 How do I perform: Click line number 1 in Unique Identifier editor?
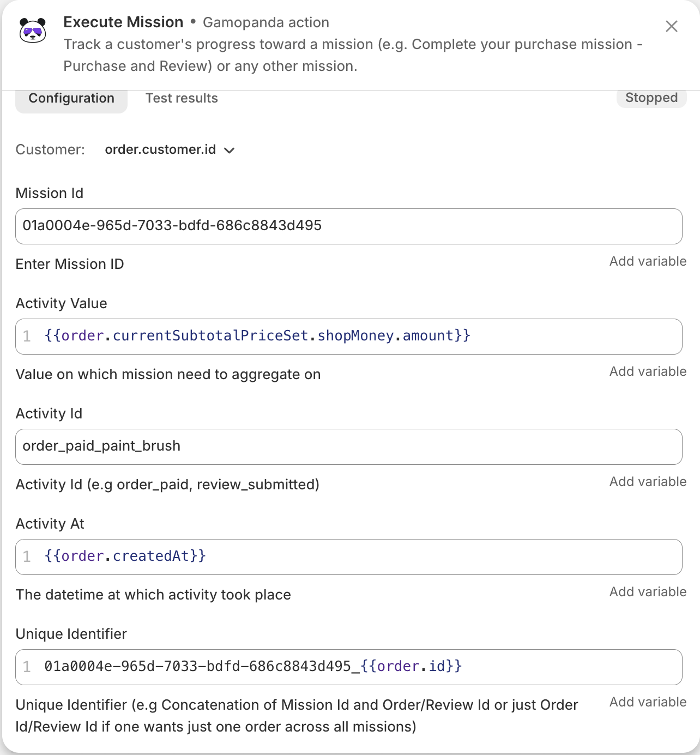[x=27, y=667]
